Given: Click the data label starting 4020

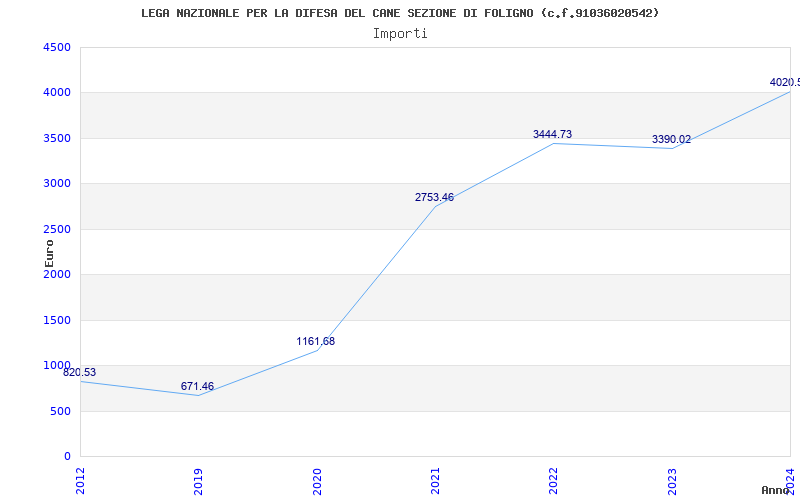Looking at the screenshot, I should [785, 82].
